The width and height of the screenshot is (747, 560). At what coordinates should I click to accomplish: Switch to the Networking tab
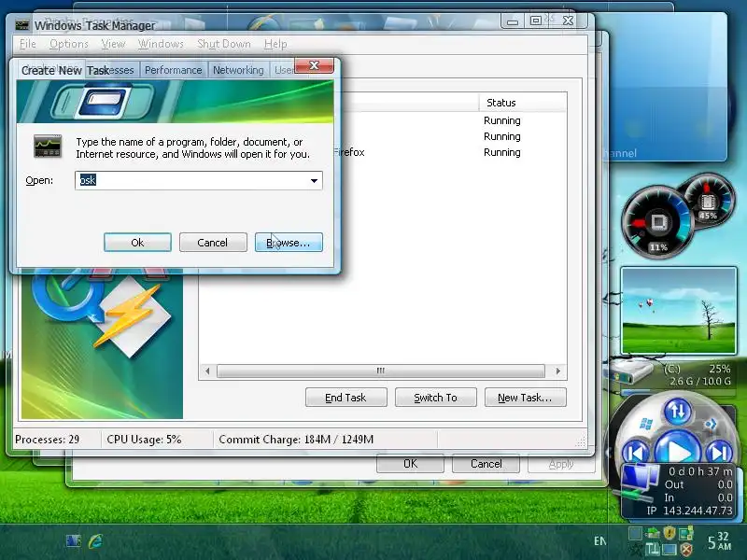[238, 70]
